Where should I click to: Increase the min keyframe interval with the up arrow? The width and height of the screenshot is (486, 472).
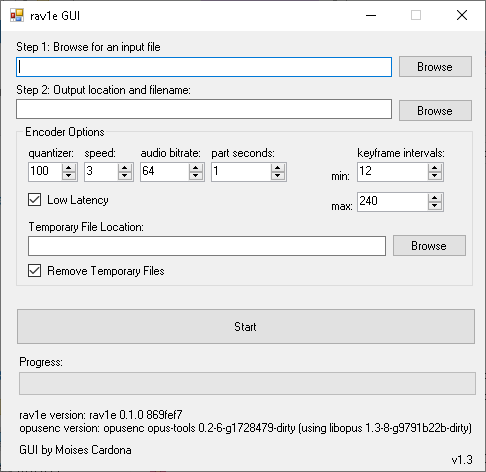(435, 168)
